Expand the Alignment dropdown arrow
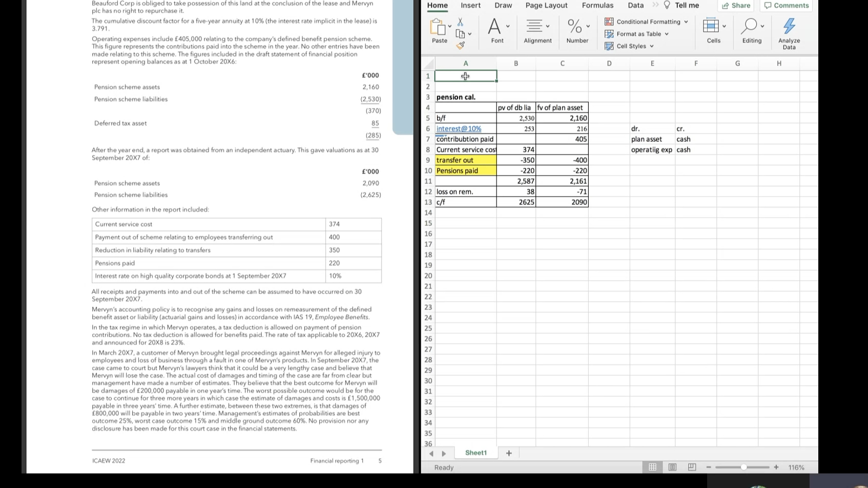The width and height of the screenshot is (868, 488). pos(548,26)
